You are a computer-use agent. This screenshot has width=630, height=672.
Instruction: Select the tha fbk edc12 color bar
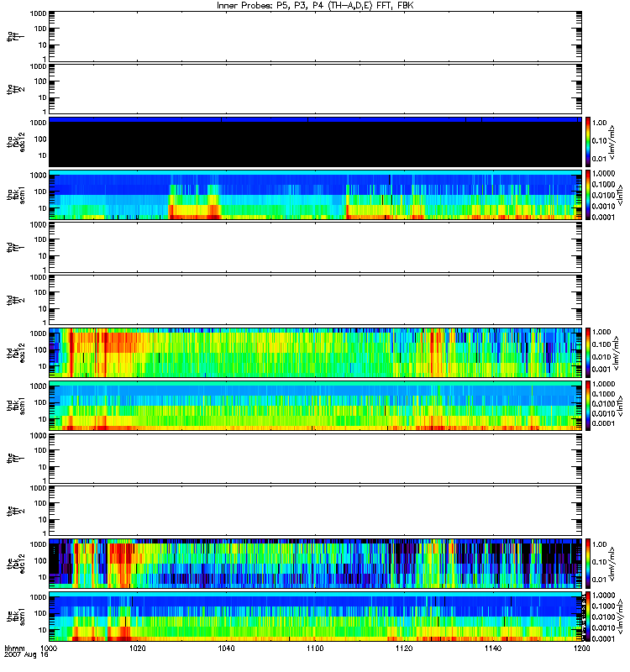click(588, 142)
